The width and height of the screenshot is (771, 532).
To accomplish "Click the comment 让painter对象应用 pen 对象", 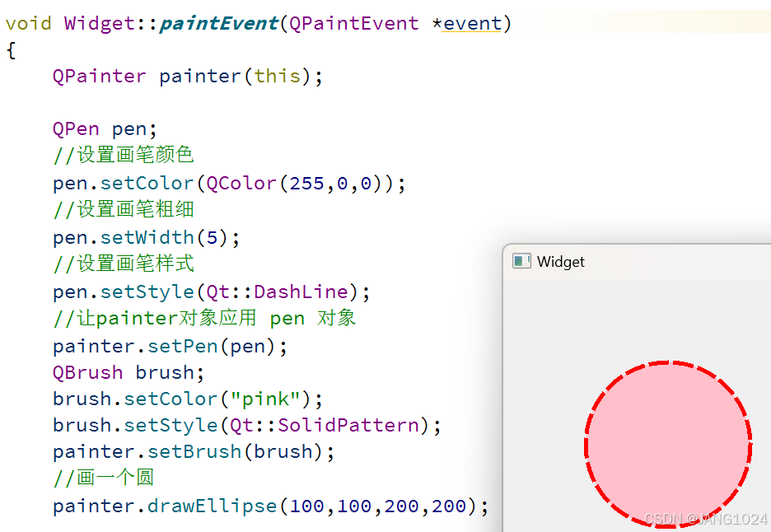I will (204, 318).
